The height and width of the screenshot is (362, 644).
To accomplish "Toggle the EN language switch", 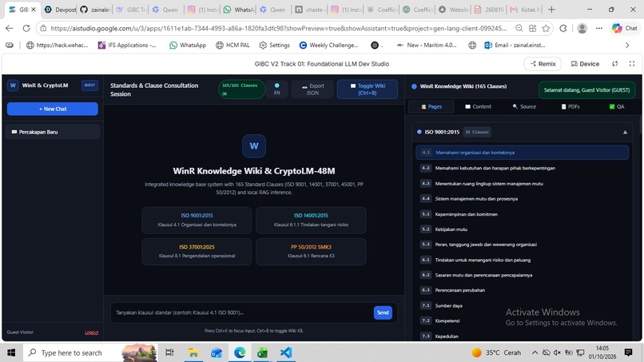I will click(276, 90).
